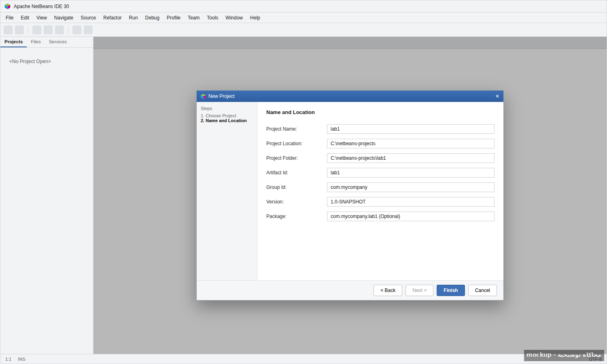Image resolution: width=607 pixels, height=364 pixels.
Task: Cancel the New Project wizard
Action: click(482, 290)
